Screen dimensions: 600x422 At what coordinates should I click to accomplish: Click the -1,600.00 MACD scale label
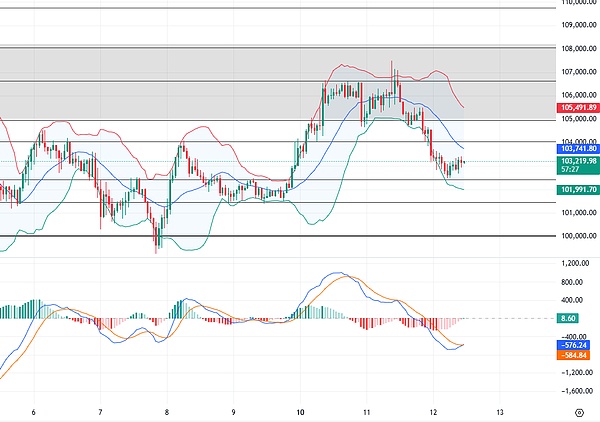point(577,392)
